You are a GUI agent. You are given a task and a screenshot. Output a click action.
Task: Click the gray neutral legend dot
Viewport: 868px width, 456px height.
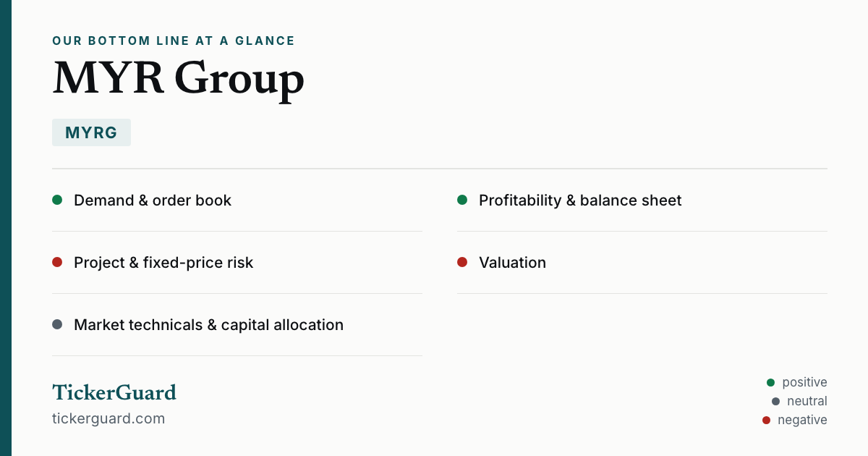pos(775,401)
